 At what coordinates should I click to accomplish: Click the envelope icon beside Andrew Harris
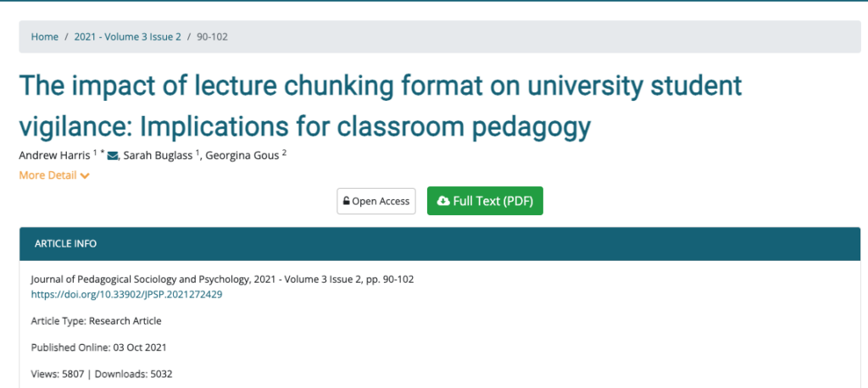pyautogui.click(x=113, y=155)
